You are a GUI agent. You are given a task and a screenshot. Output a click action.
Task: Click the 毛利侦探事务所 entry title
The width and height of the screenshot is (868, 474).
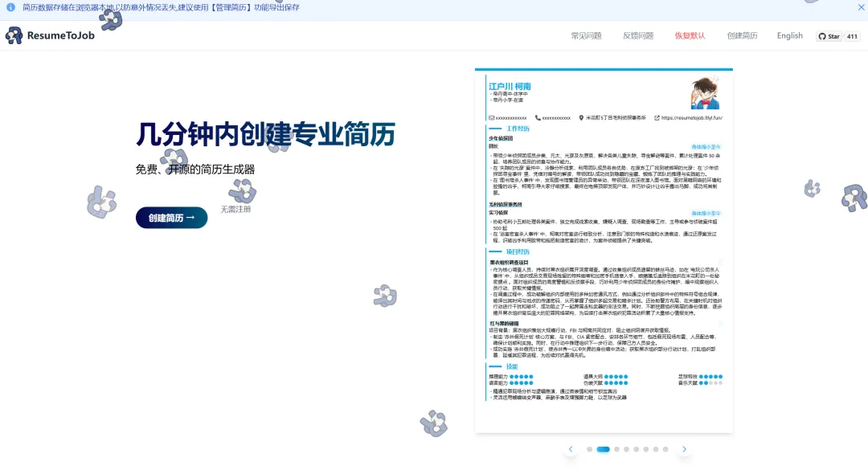[505, 205]
